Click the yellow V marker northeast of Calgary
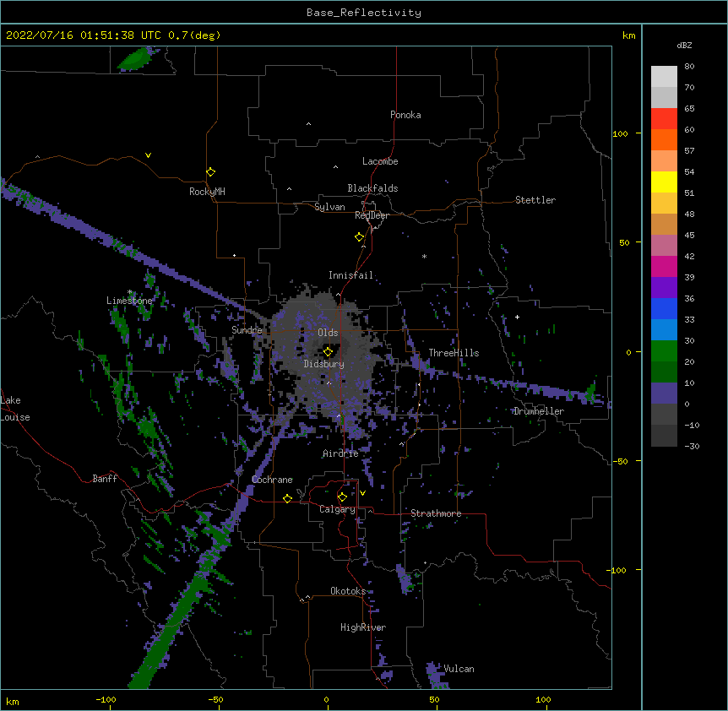 [x=362, y=493]
